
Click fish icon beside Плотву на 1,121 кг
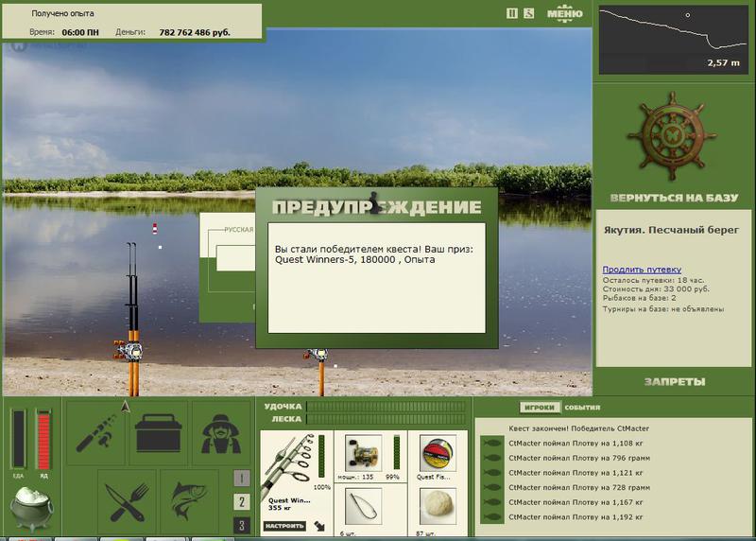coord(491,473)
